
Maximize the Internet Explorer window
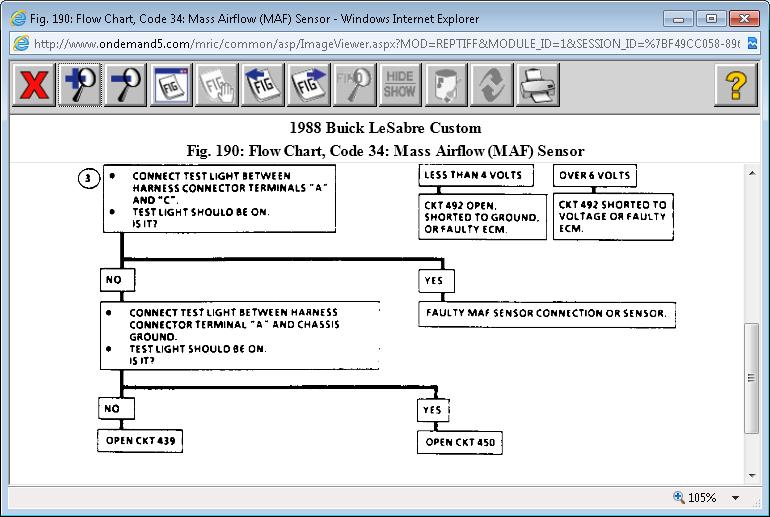[711, 19]
